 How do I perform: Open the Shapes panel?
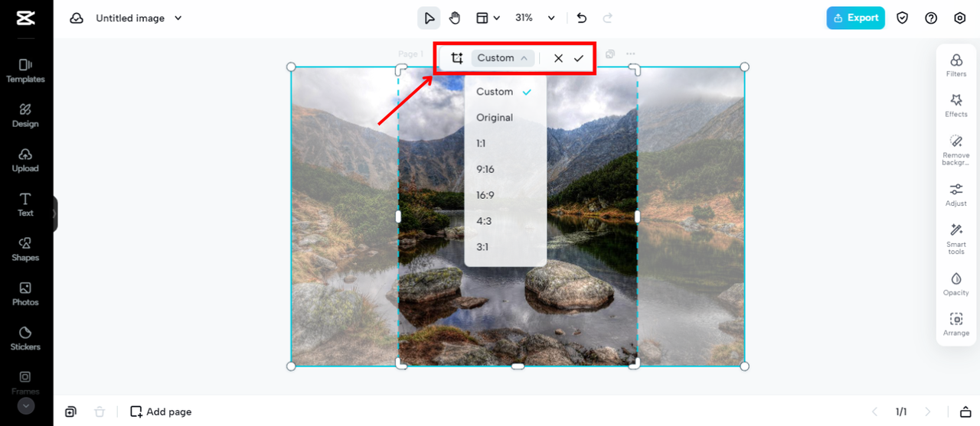[25, 249]
